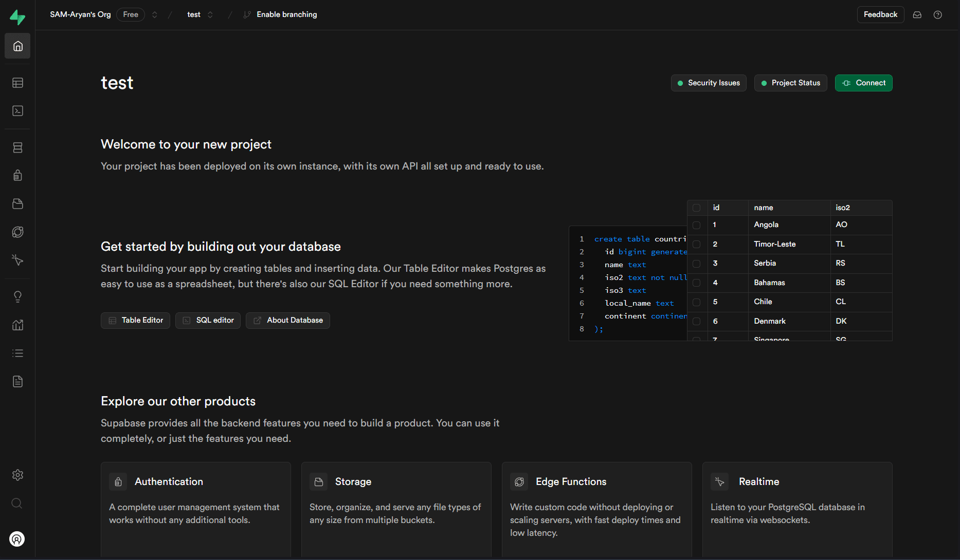
Task: Check the Chile row checkbox
Action: point(697,302)
